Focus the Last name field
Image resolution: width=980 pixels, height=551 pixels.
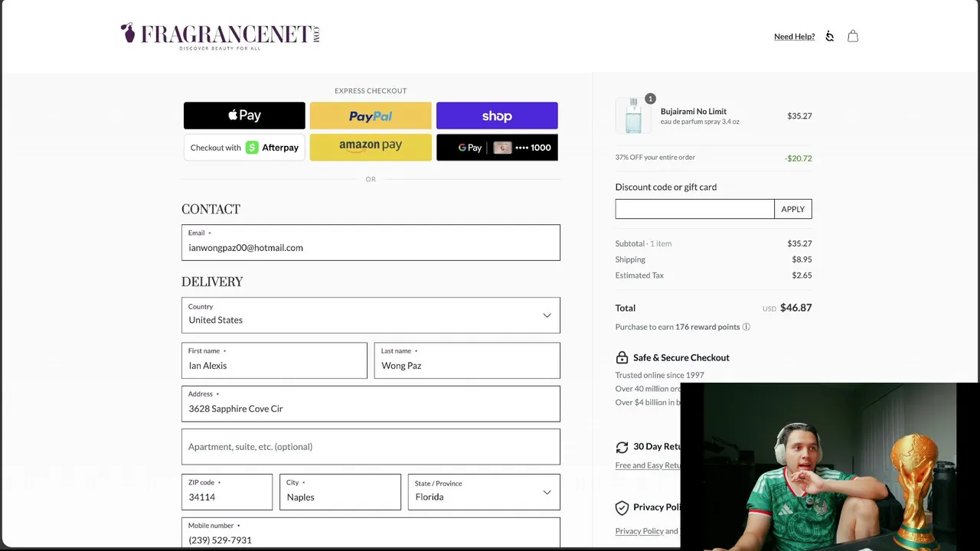(467, 360)
